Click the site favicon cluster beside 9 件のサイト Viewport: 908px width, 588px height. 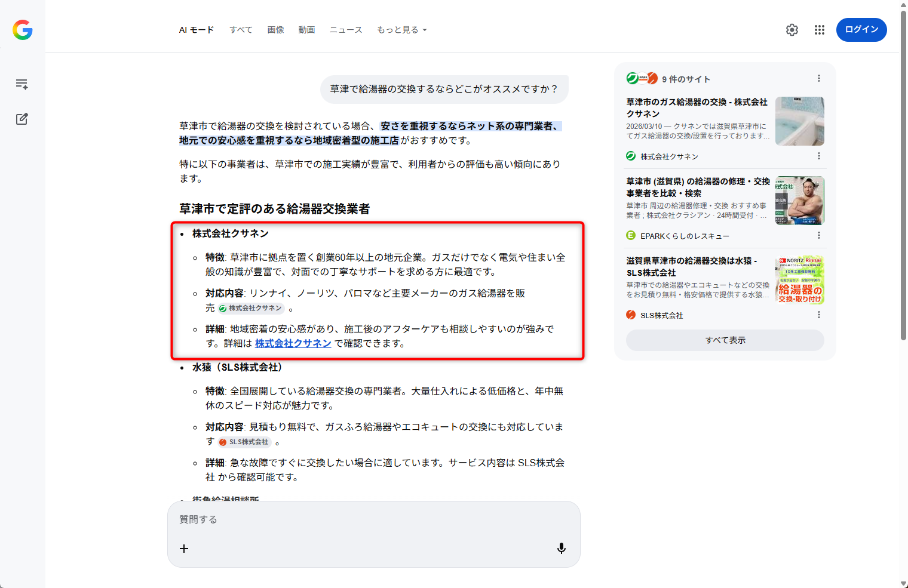pos(642,78)
